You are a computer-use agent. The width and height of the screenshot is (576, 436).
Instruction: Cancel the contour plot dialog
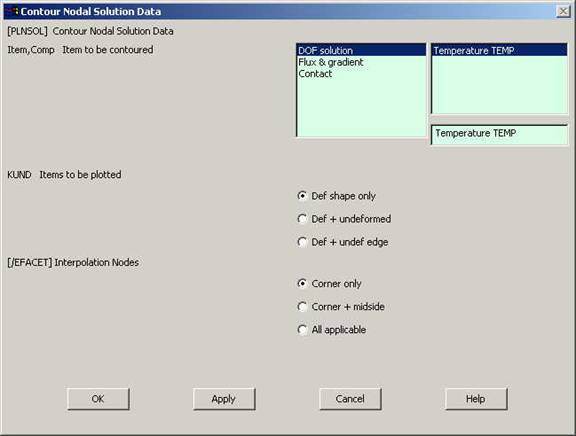pos(350,399)
